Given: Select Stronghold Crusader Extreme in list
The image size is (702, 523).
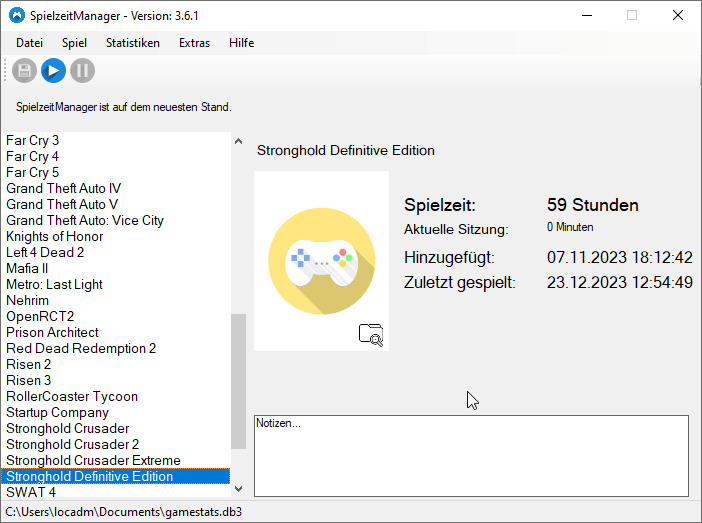Looking at the screenshot, I should (93, 460).
